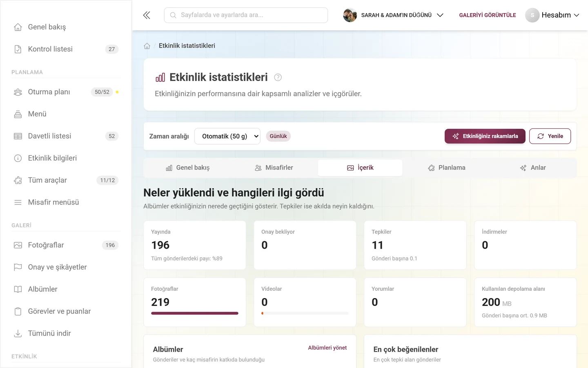Open Davetli listesi
588x368 pixels.
pyautogui.click(x=66, y=136)
